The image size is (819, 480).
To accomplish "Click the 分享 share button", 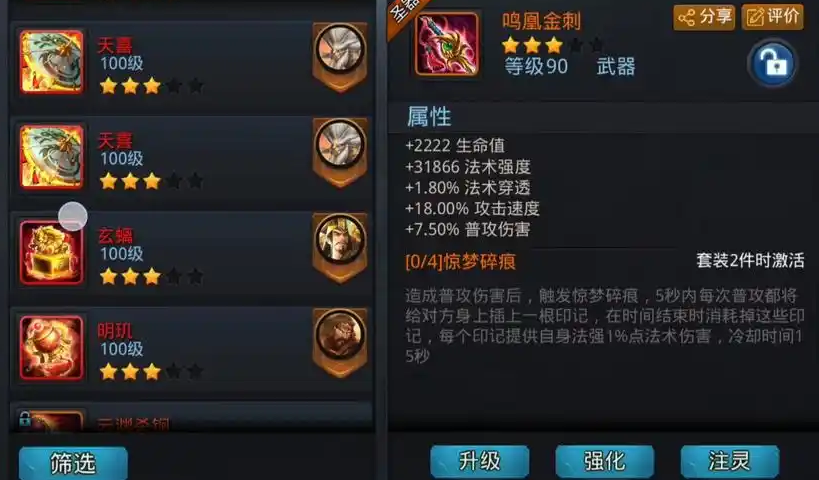I will (704, 17).
